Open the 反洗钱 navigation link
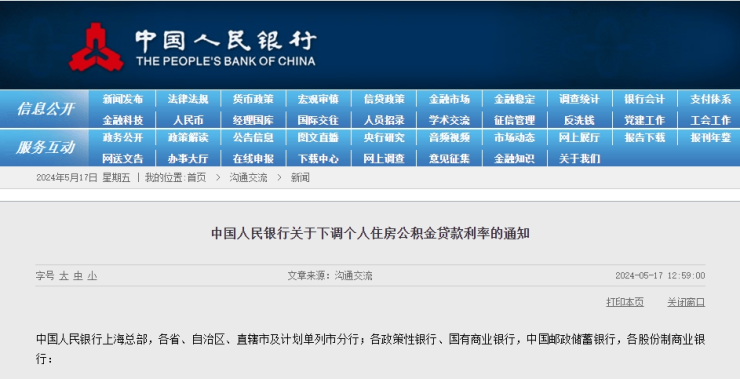 [580, 120]
